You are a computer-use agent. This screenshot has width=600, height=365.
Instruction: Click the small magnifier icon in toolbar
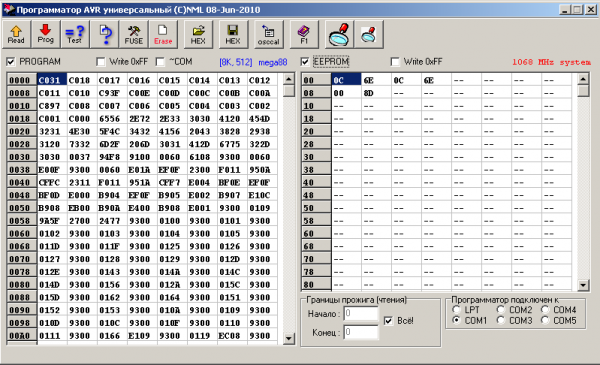point(368,34)
